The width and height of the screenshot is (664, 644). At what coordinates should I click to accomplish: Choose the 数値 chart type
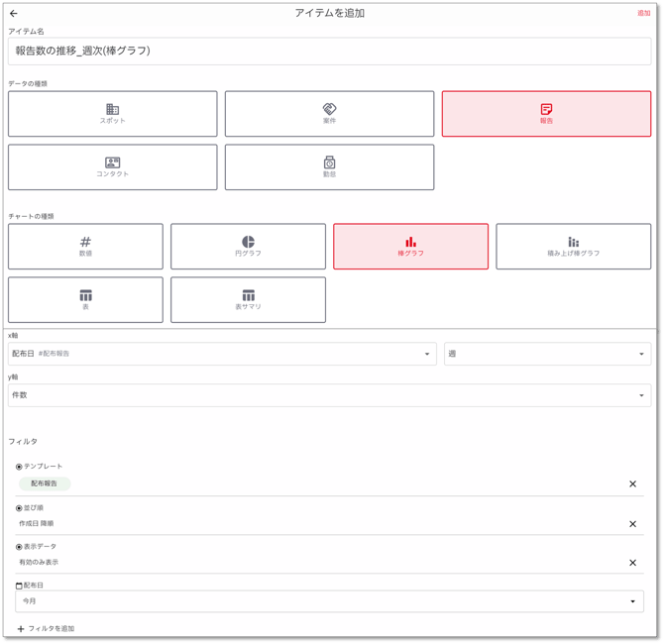click(x=85, y=247)
